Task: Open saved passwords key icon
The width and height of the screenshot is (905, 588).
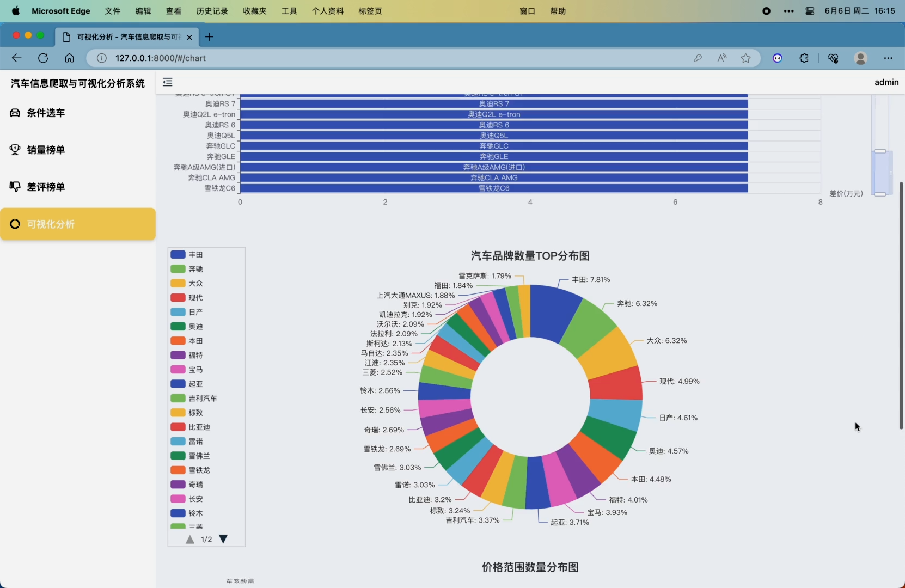Action: point(698,58)
